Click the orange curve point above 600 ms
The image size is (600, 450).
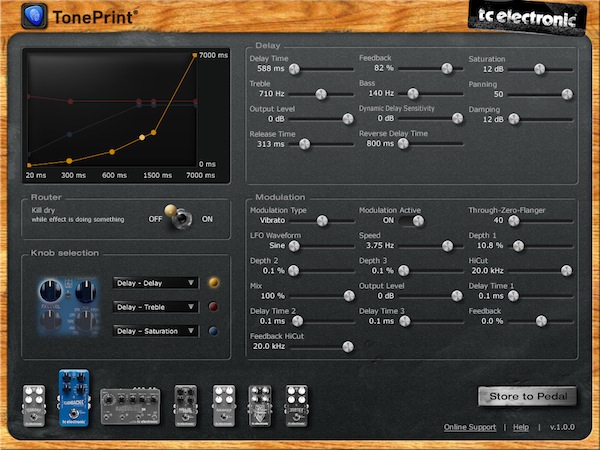(112, 152)
